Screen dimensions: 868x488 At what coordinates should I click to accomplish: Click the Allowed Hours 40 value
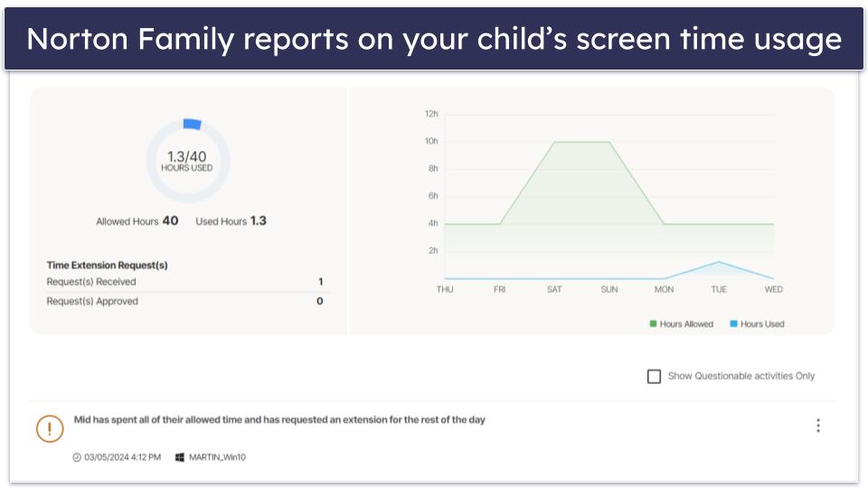click(x=170, y=221)
